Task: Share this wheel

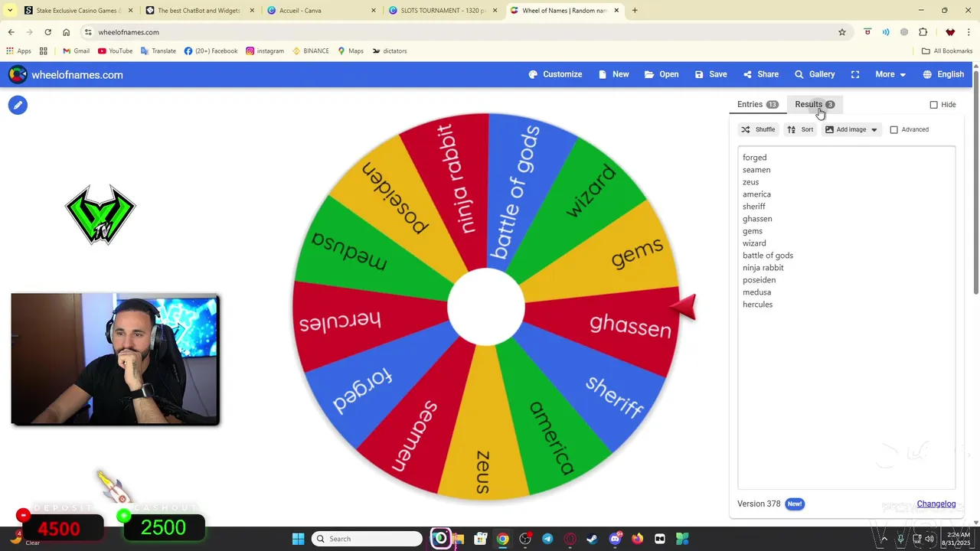Action: click(760, 74)
